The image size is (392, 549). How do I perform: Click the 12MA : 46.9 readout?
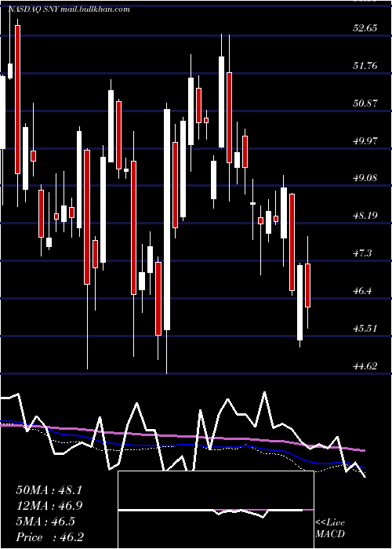click(x=49, y=506)
